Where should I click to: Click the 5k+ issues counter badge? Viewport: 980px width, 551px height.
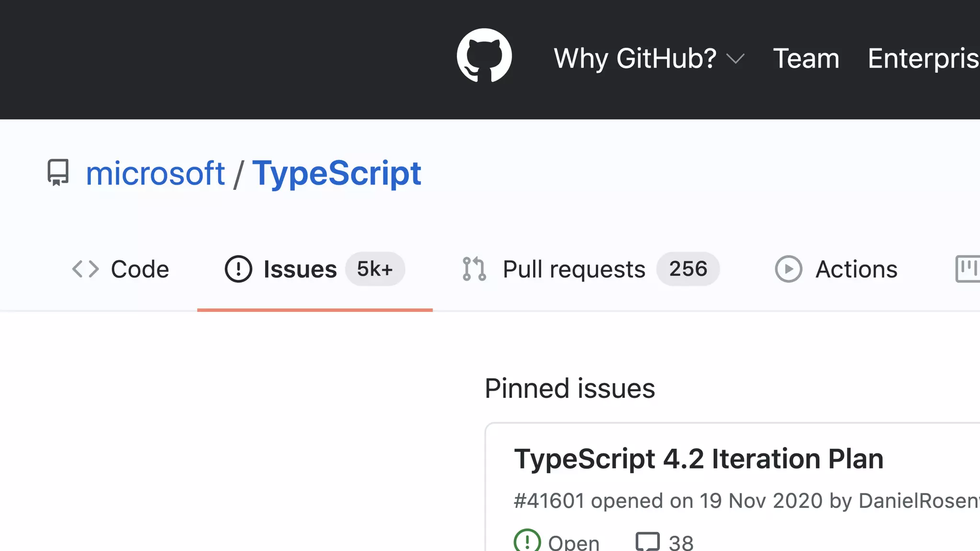tap(375, 269)
